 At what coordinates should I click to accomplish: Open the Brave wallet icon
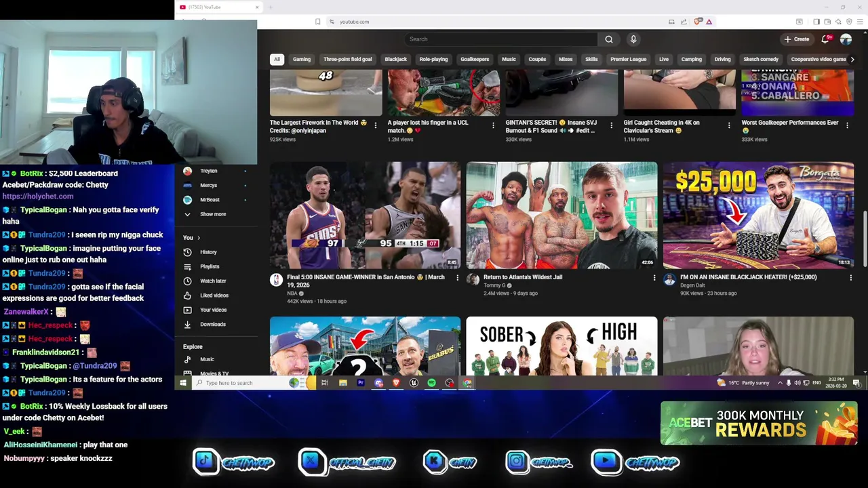point(827,22)
